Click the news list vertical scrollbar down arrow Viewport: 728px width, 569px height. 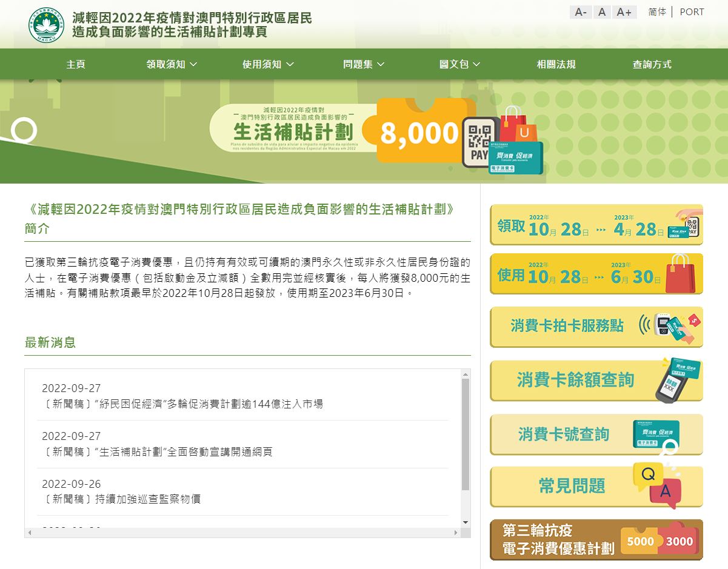pos(466,522)
